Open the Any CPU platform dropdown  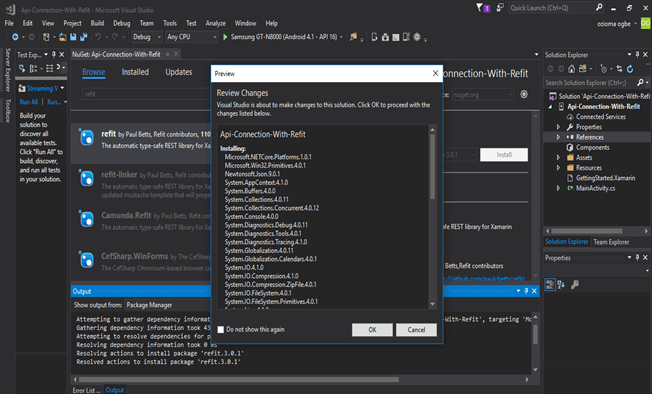(x=192, y=37)
